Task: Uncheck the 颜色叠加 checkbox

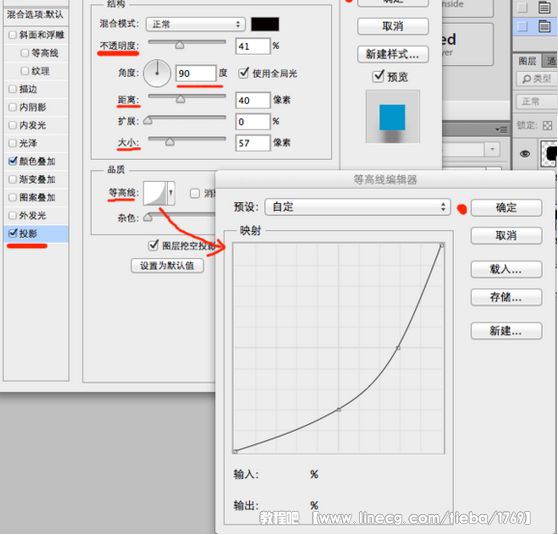Action: click(12, 161)
